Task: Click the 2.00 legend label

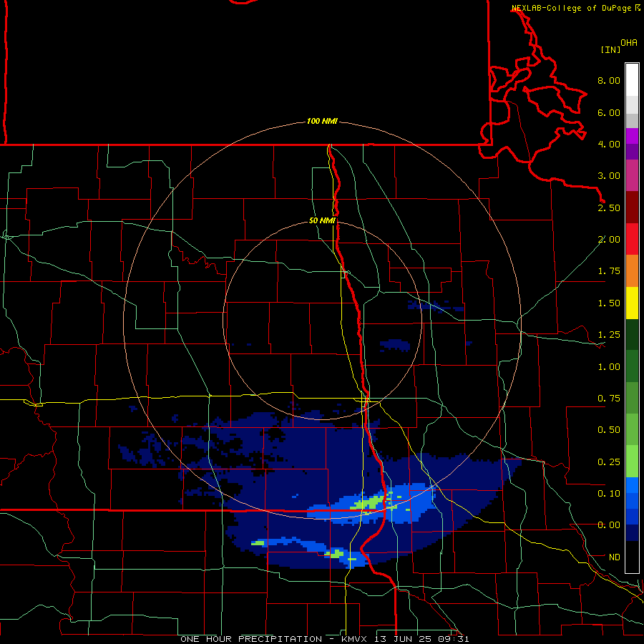Action: click(x=609, y=240)
